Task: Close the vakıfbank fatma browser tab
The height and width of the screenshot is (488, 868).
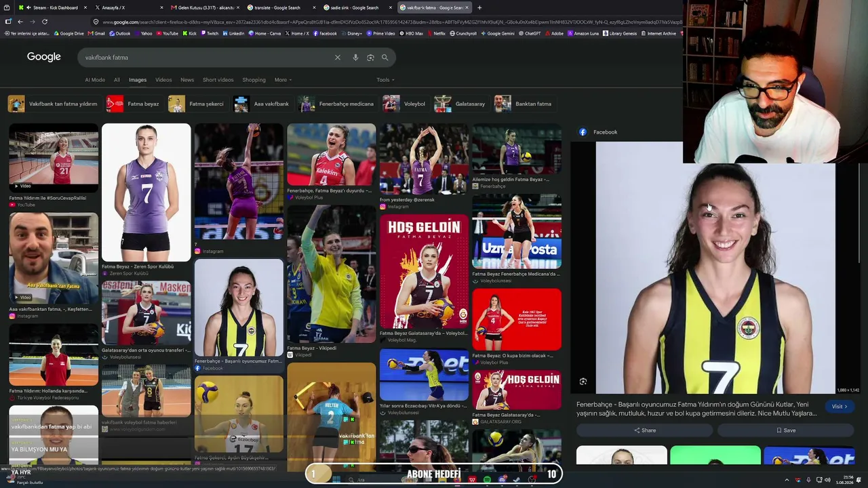Action: 467,7
